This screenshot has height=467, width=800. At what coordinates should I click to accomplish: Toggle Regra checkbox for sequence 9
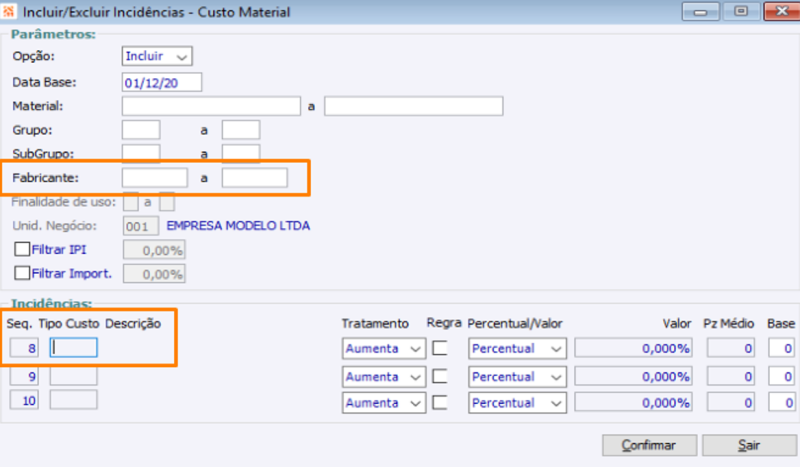click(x=440, y=376)
